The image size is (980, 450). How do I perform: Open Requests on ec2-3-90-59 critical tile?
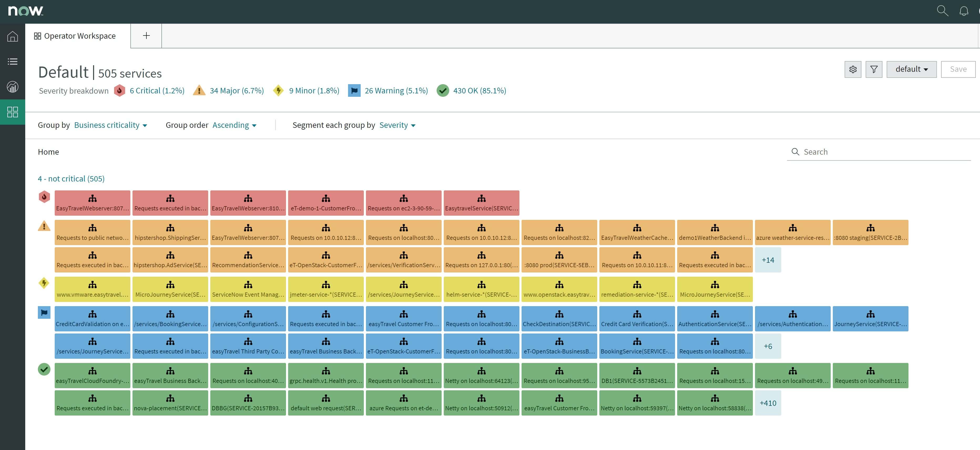click(404, 203)
